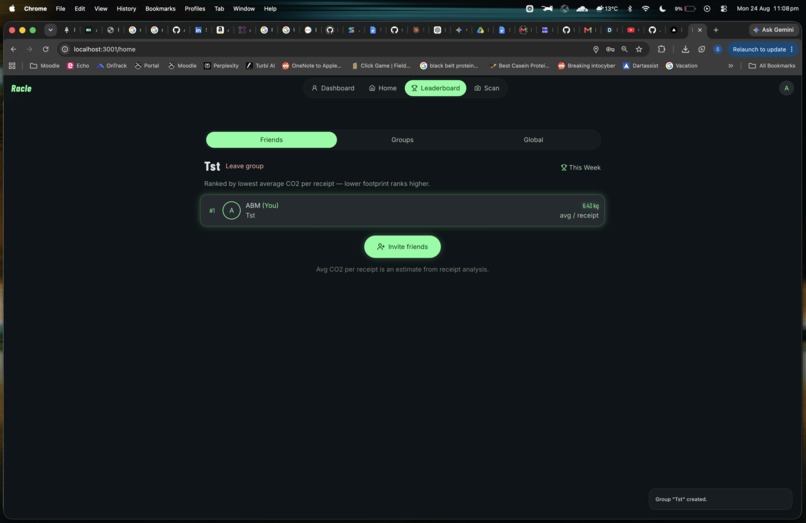
Task: Click the Invite friends button
Action: coord(402,247)
